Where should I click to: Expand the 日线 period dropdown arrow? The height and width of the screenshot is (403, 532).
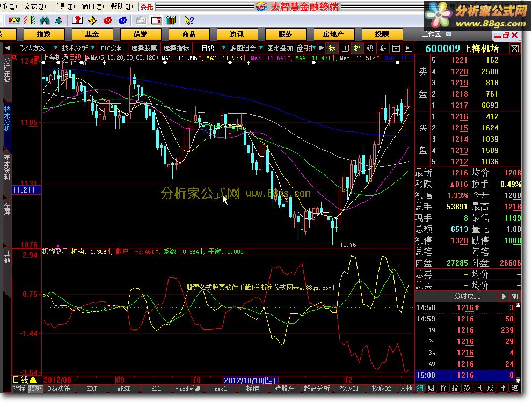click(223, 48)
